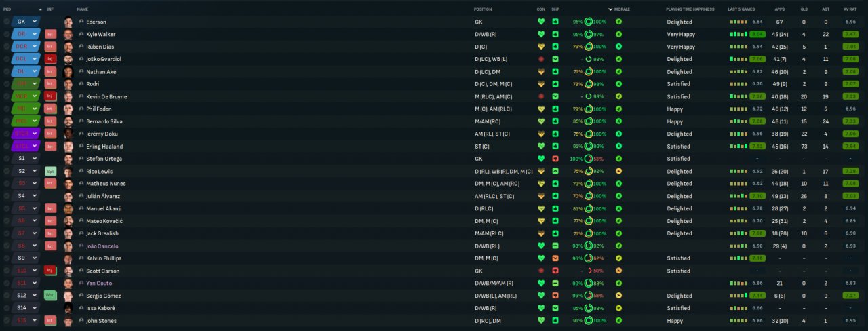
Task: Click Rico Lewis's Bpt info badge
Action: 50,171
